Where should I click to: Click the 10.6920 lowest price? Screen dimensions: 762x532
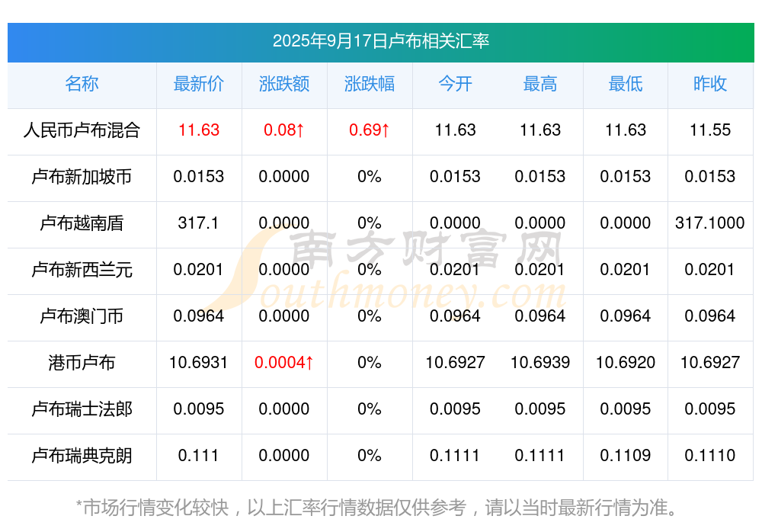(x=626, y=363)
